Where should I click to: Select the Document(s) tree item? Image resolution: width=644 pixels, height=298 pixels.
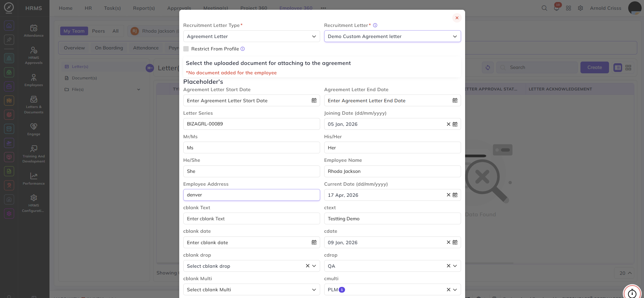click(x=84, y=78)
